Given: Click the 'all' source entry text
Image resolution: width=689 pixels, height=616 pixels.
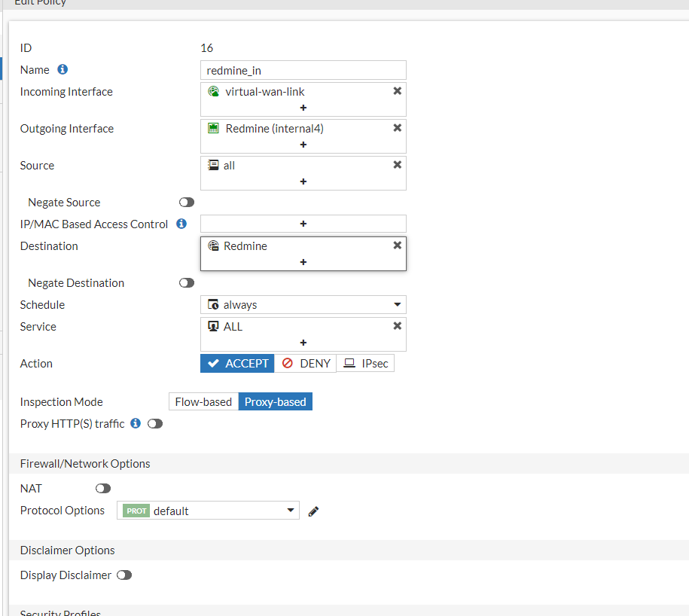Looking at the screenshot, I should click(x=229, y=165).
